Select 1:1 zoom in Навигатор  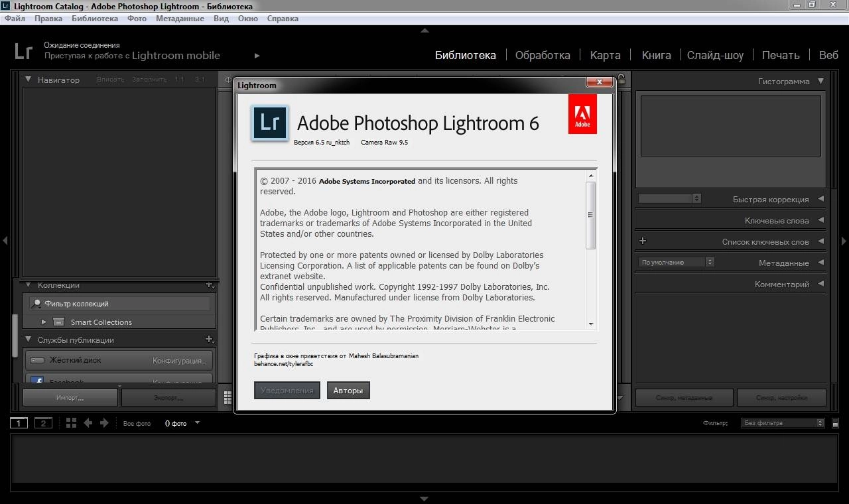(x=179, y=80)
